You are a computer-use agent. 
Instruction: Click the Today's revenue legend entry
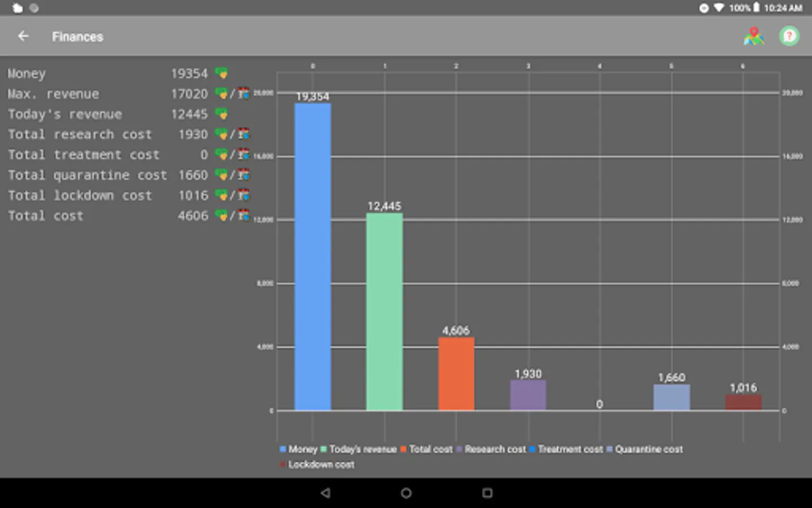[x=359, y=449]
